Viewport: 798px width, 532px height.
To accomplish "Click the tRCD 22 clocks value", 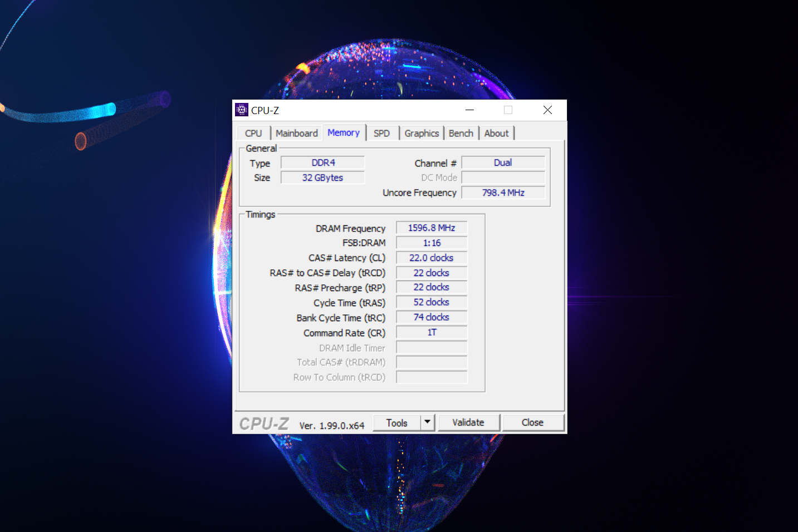I will click(x=432, y=273).
